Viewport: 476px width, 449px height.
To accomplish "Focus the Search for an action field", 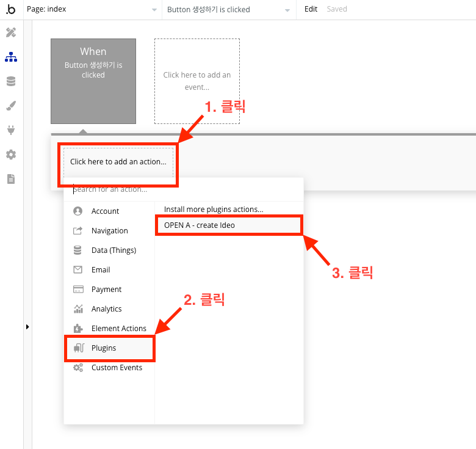I will [x=184, y=189].
